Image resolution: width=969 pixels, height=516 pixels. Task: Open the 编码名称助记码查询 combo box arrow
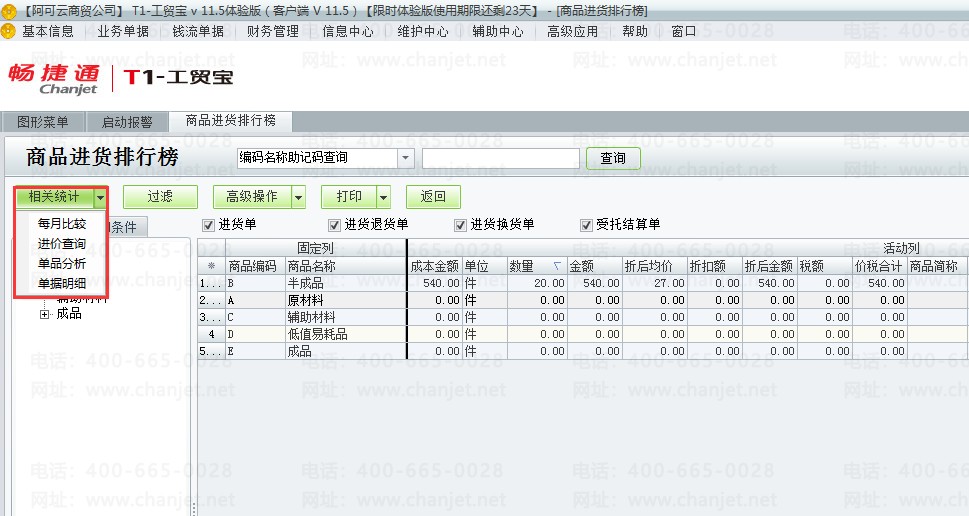tap(405, 158)
